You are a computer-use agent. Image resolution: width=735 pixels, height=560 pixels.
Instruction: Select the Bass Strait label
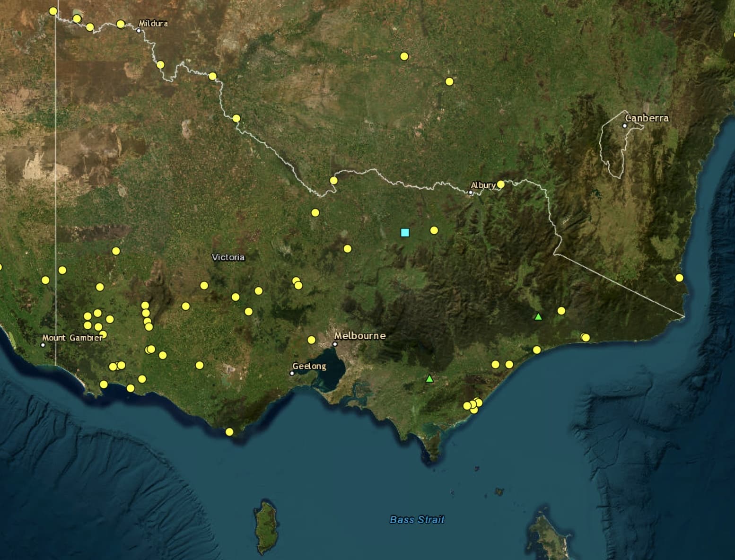[x=418, y=518]
